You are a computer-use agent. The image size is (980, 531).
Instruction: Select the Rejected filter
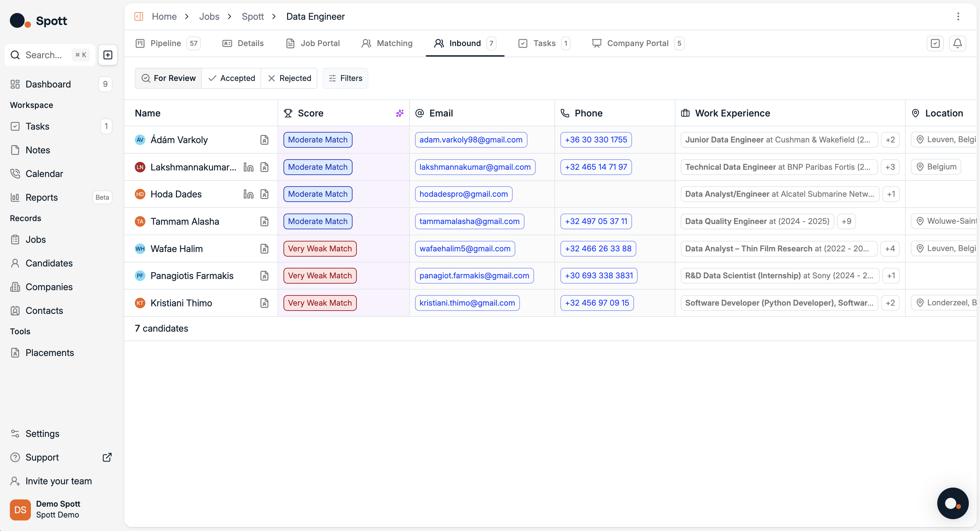click(289, 78)
